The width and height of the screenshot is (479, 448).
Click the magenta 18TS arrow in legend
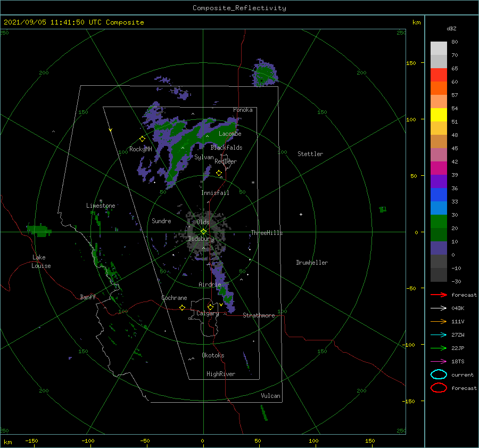tap(439, 362)
